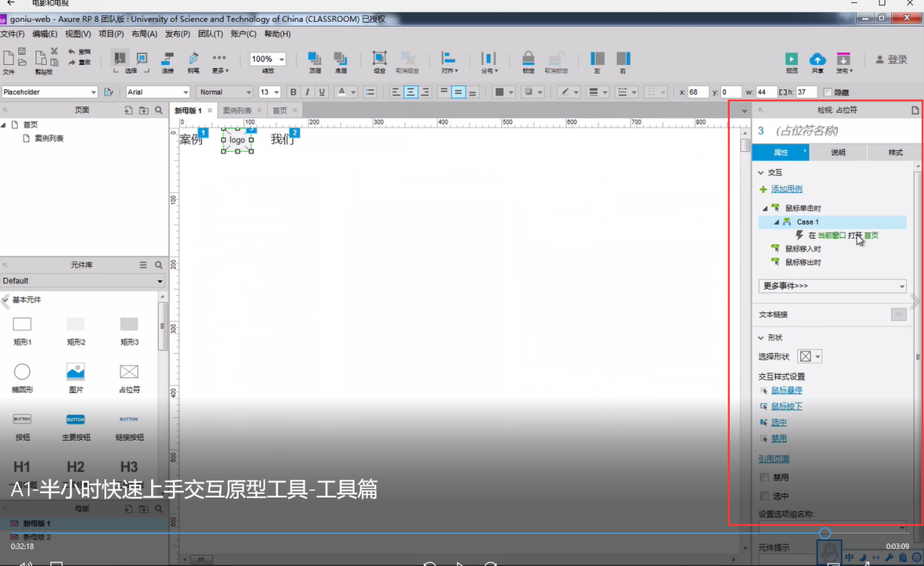This screenshot has width=924, height=566.
Task: Collapse the interactions (交互) section
Action: (761, 173)
